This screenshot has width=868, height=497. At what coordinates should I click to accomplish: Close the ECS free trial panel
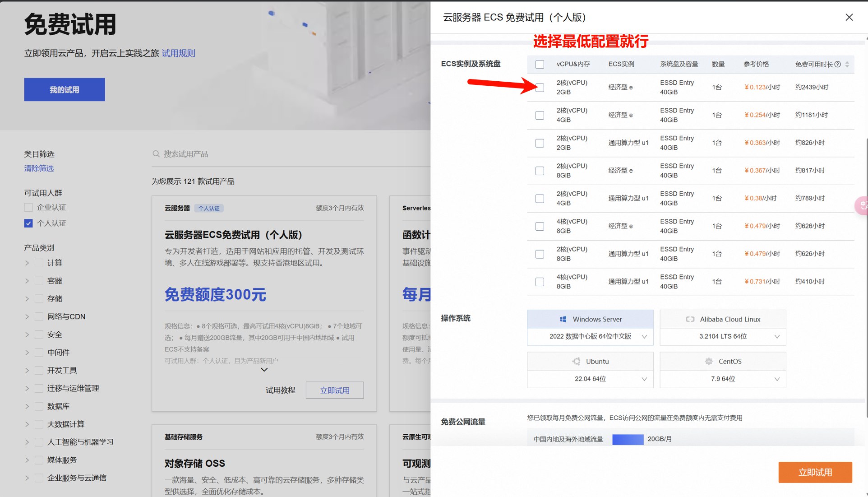(x=849, y=17)
